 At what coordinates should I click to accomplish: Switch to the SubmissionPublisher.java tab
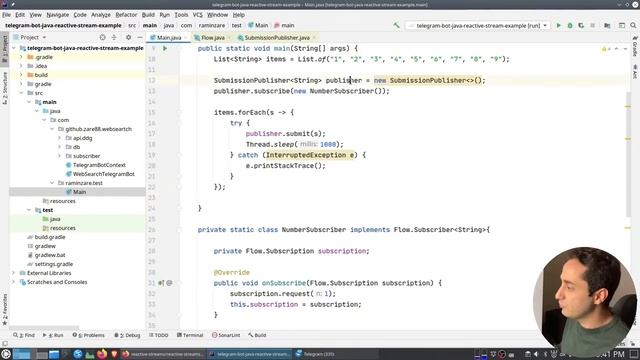[x=277, y=38]
